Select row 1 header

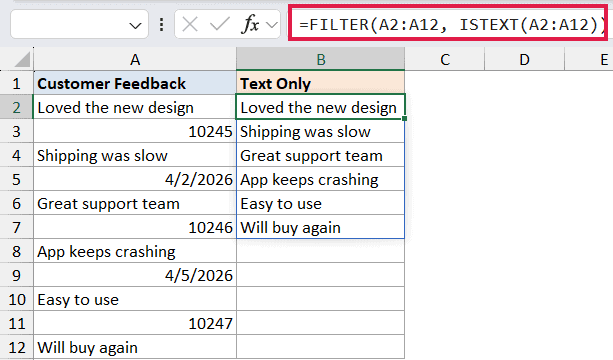coord(16,83)
